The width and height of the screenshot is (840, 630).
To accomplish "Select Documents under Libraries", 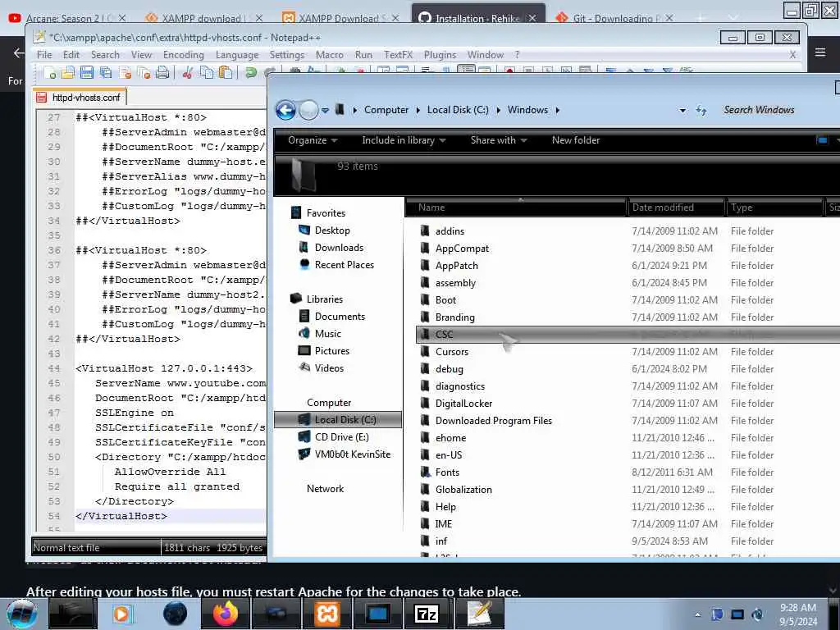I will point(340,317).
